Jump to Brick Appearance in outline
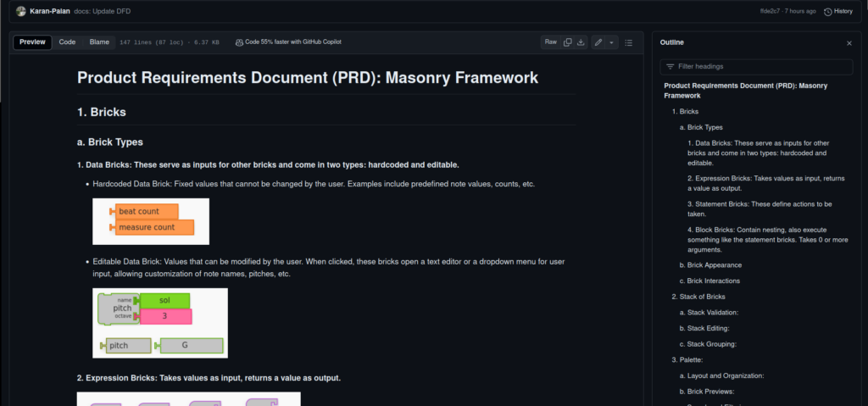 709,265
